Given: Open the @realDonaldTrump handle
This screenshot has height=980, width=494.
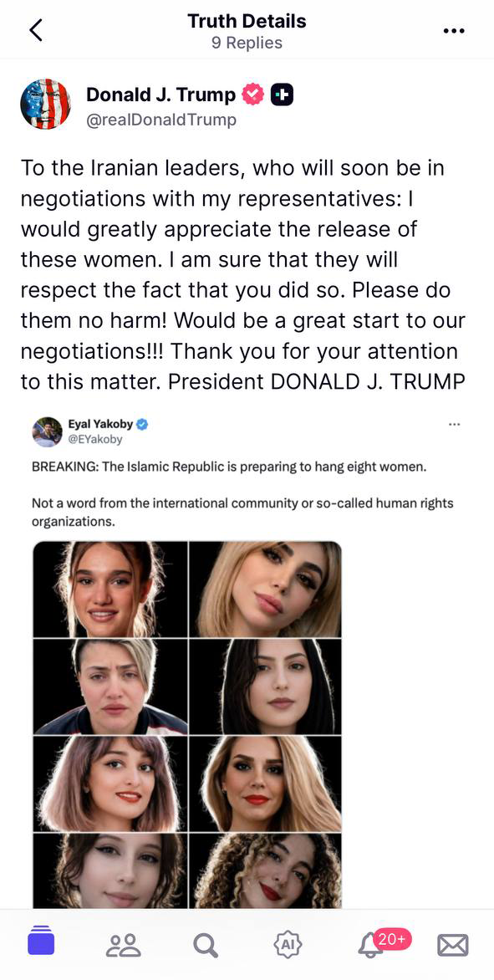Looking at the screenshot, I should pyautogui.click(x=161, y=120).
